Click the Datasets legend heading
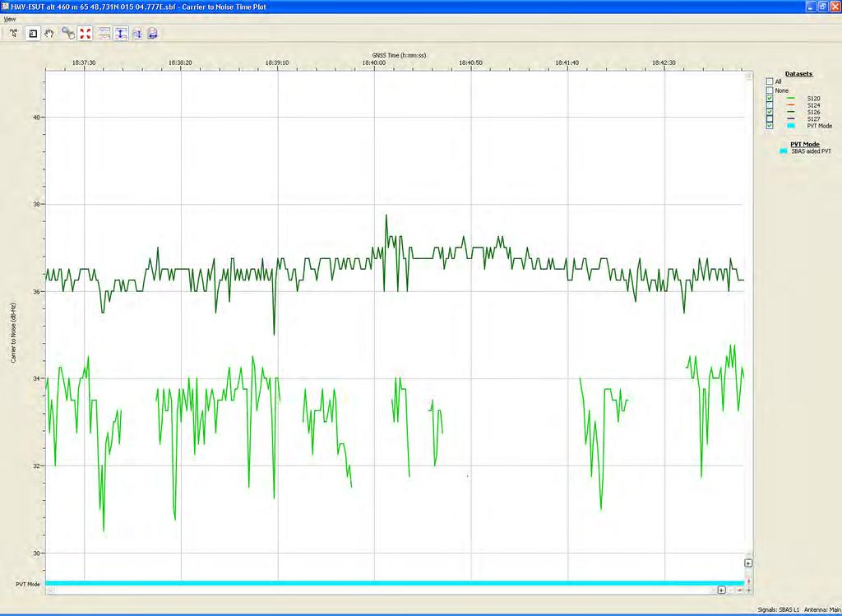 click(798, 73)
